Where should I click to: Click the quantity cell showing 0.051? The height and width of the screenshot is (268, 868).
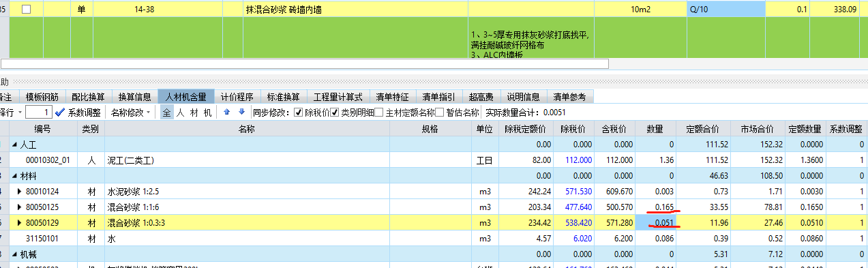click(x=655, y=222)
